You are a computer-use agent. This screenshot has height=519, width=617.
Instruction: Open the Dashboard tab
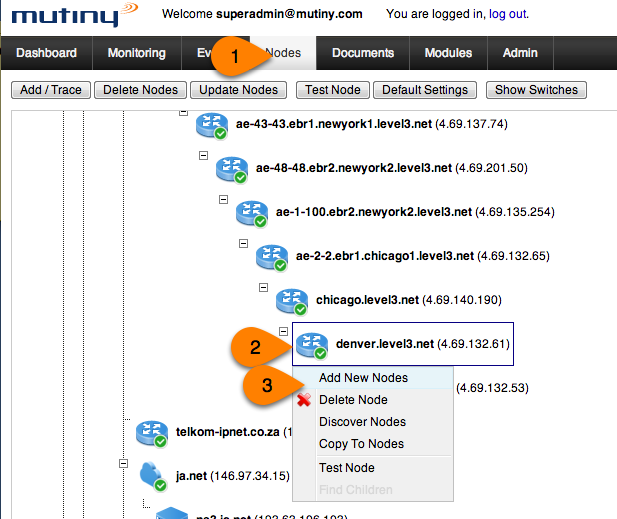coord(46,53)
